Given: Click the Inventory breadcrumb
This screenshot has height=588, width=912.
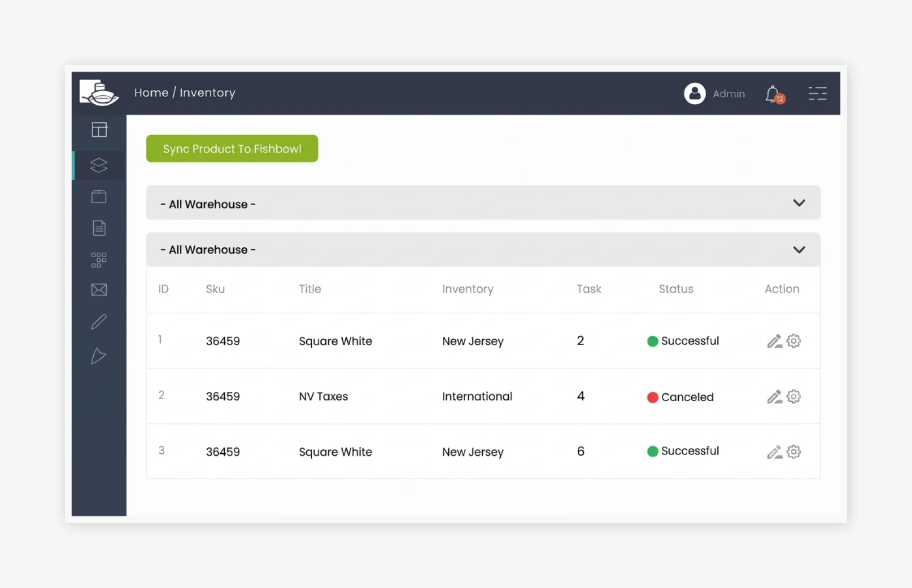Looking at the screenshot, I should coord(208,93).
